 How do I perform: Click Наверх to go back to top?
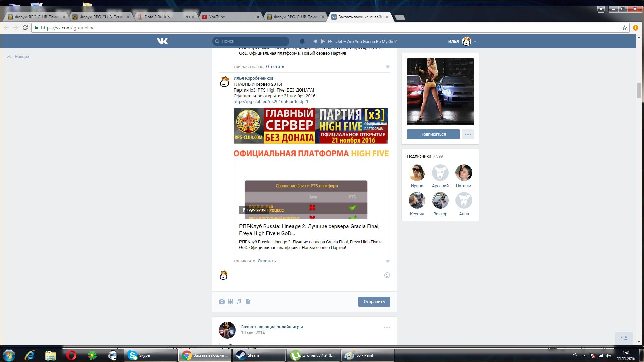click(18, 57)
